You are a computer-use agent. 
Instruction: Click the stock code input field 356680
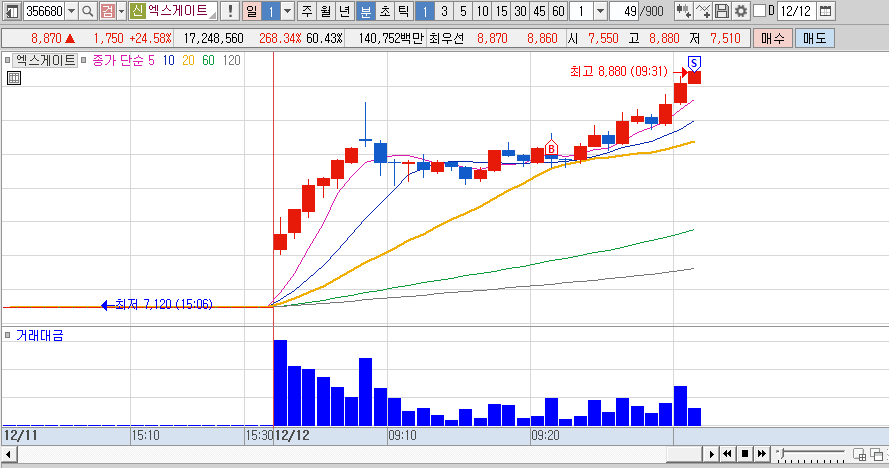[x=44, y=11]
